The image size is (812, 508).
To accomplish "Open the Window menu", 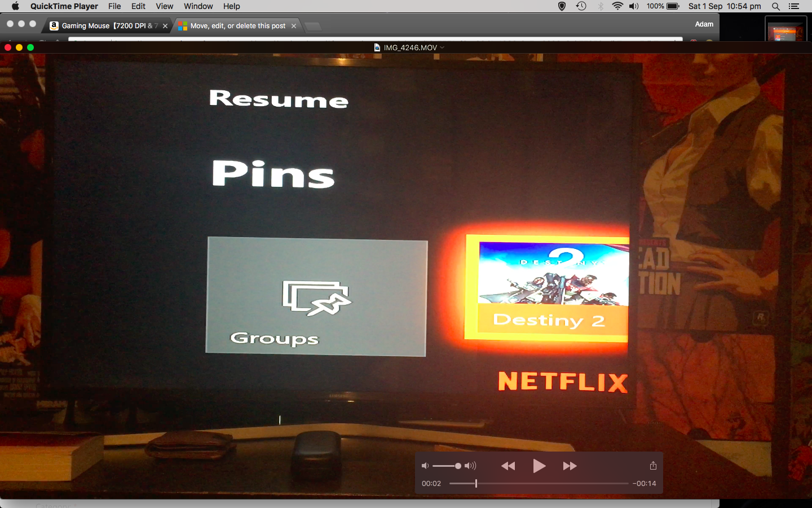I will [198, 6].
